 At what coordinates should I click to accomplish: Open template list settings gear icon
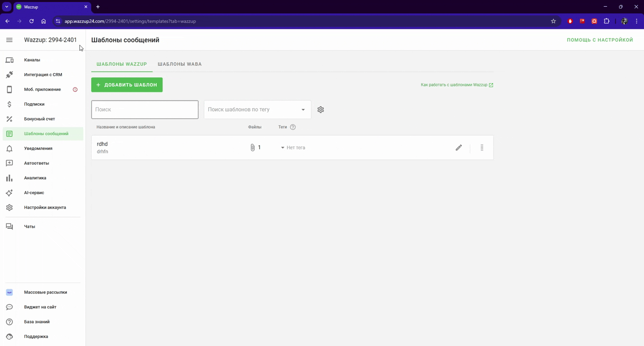click(321, 110)
